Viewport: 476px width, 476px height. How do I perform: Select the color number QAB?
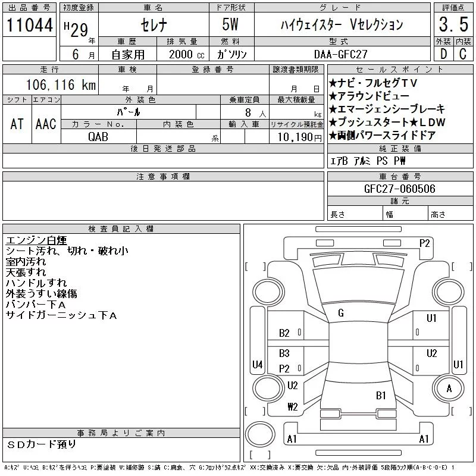tap(98, 136)
